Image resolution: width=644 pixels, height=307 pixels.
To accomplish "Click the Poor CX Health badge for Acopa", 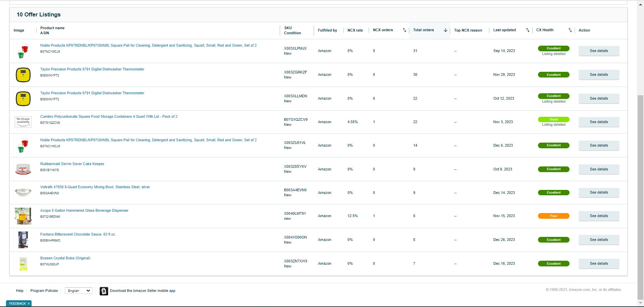I will click(553, 216).
